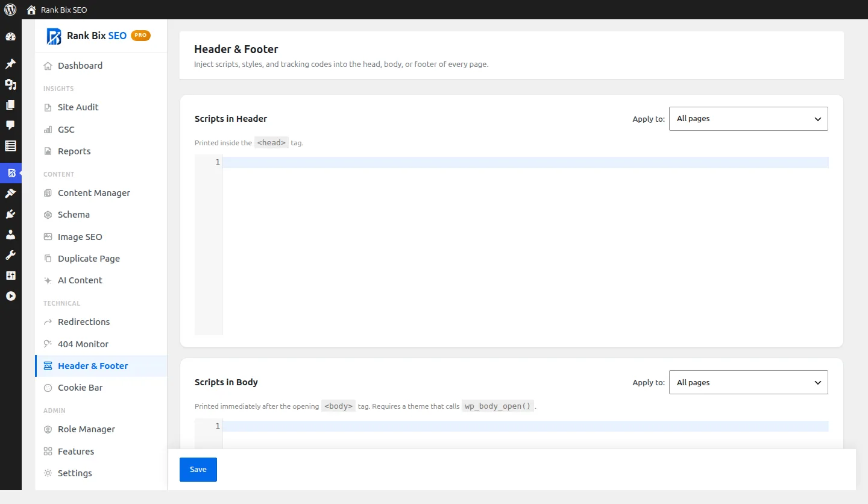Open the WordPress logo menu
The height and width of the screenshot is (504, 868).
click(x=10, y=10)
